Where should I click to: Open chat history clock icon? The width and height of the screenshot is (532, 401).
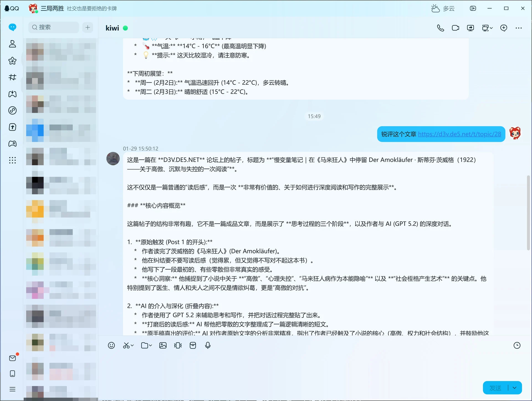click(x=517, y=345)
